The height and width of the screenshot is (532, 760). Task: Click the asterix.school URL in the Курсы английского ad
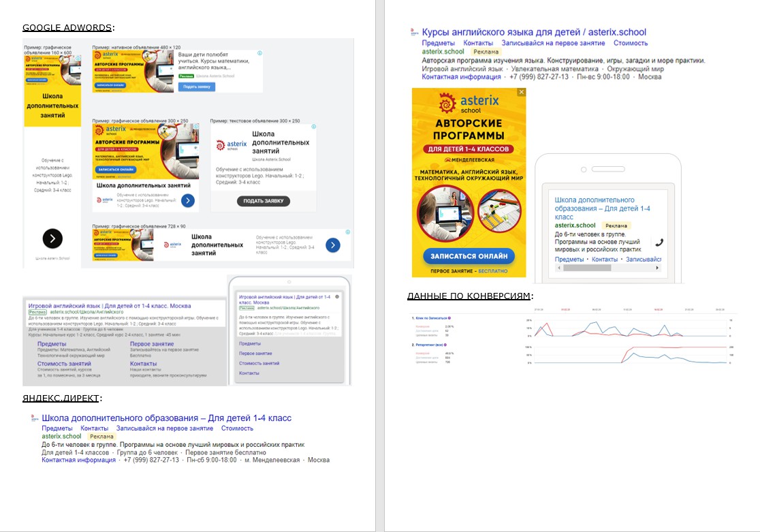point(443,51)
